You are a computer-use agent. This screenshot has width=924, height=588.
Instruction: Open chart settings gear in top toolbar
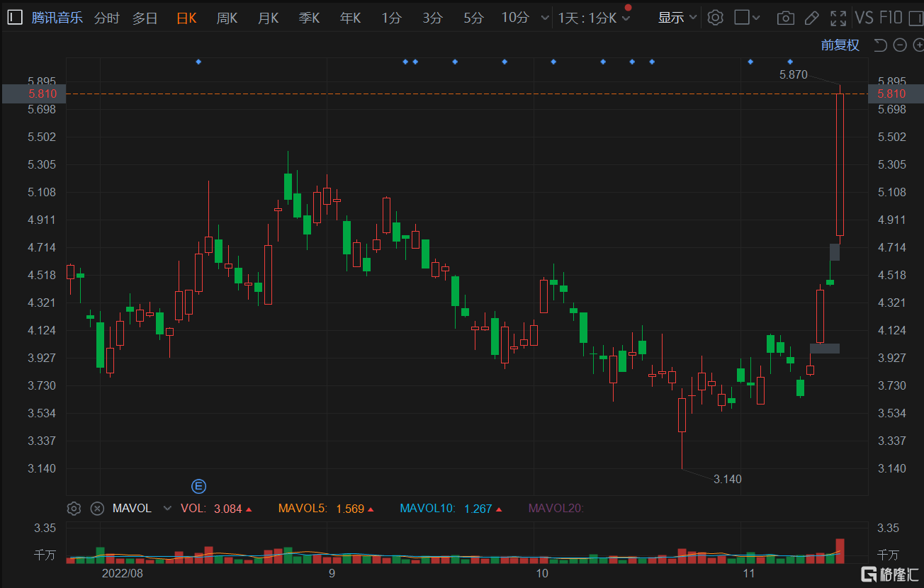tap(716, 18)
